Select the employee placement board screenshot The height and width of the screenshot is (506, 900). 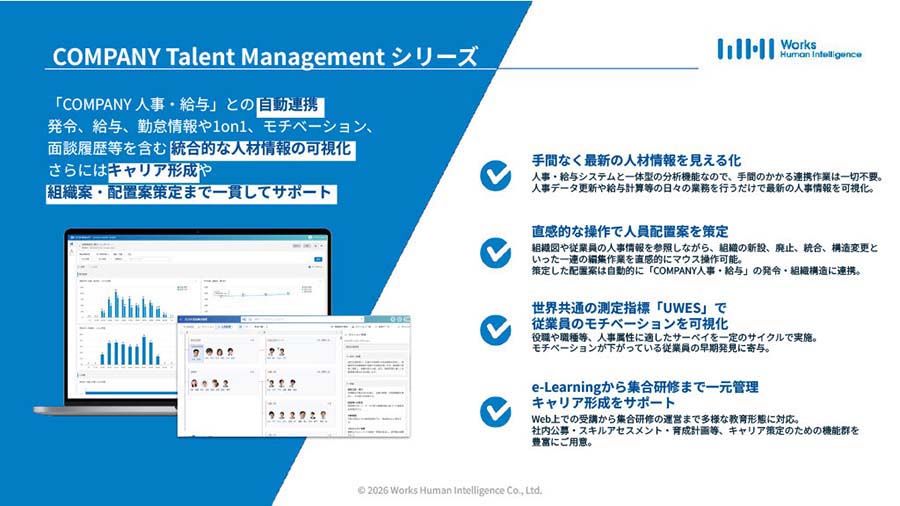click(294, 376)
